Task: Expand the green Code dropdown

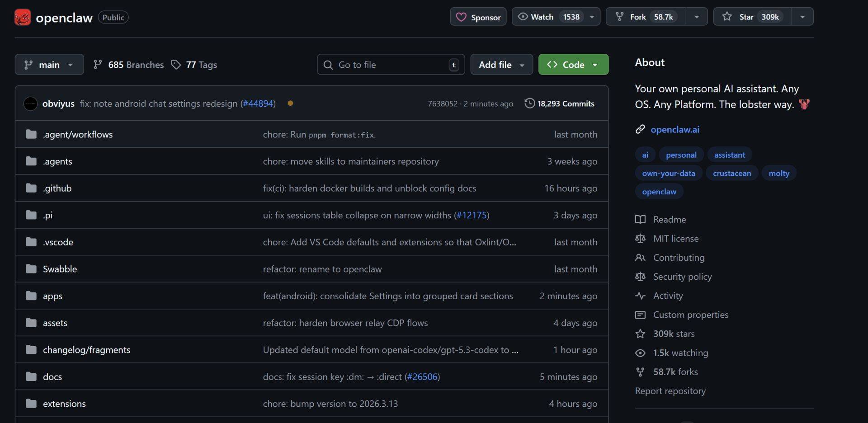Action: click(573, 65)
